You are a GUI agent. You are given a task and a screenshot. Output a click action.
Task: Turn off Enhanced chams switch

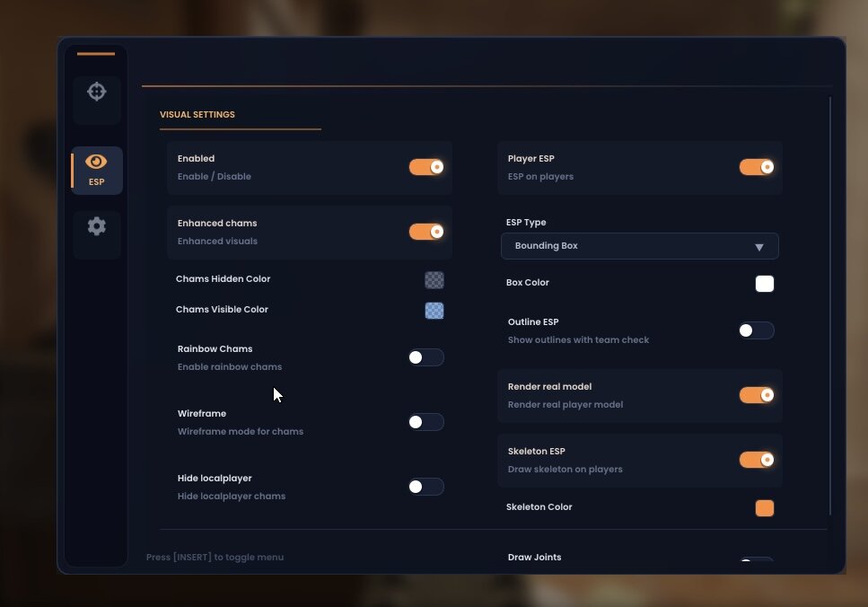click(x=426, y=232)
